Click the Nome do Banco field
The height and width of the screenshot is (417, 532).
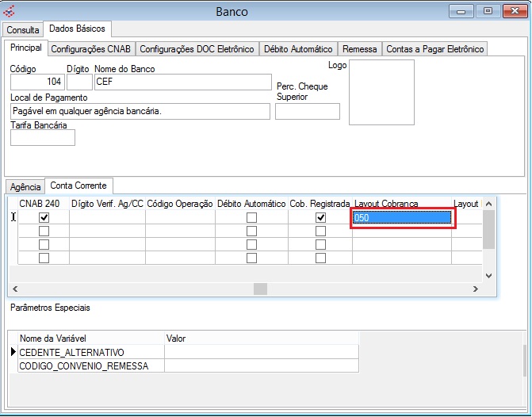click(182, 81)
